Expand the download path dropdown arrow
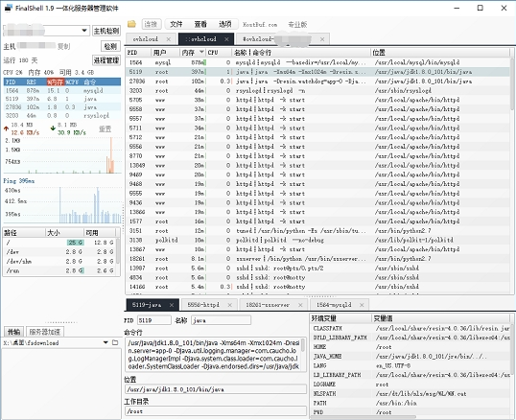This screenshot has height=420, width=516. pyautogui.click(x=106, y=342)
